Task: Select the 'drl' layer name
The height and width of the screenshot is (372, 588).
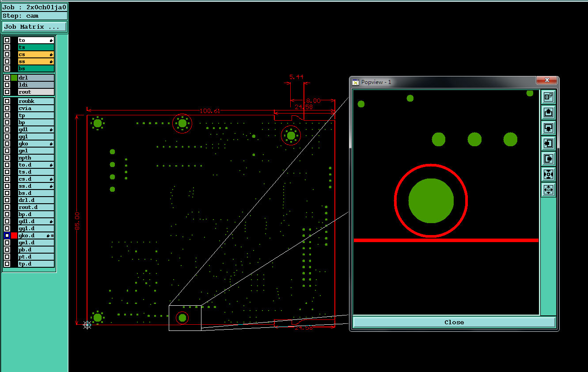Action: [x=36, y=78]
